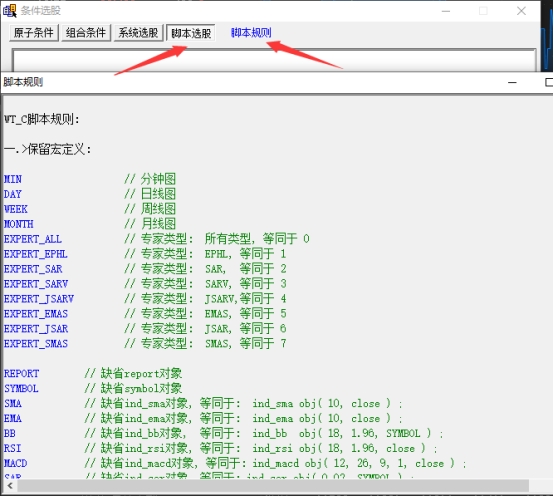Click the EMA macro text

coord(13,419)
